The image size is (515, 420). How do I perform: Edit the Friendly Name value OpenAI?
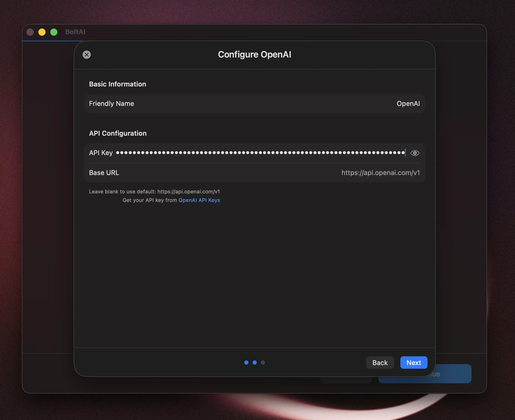[x=408, y=104]
